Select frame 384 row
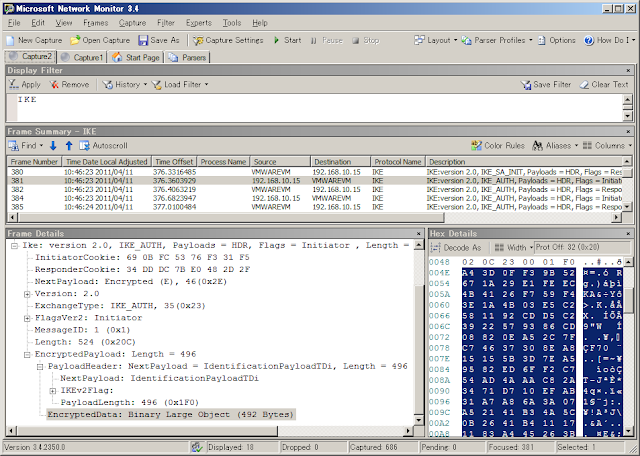 pyautogui.click(x=315, y=198)
